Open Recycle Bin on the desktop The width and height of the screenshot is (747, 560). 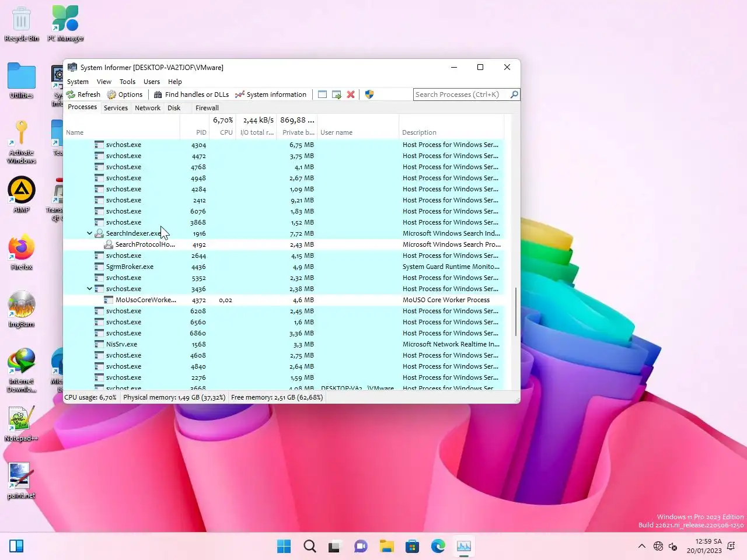pos(22,24)
